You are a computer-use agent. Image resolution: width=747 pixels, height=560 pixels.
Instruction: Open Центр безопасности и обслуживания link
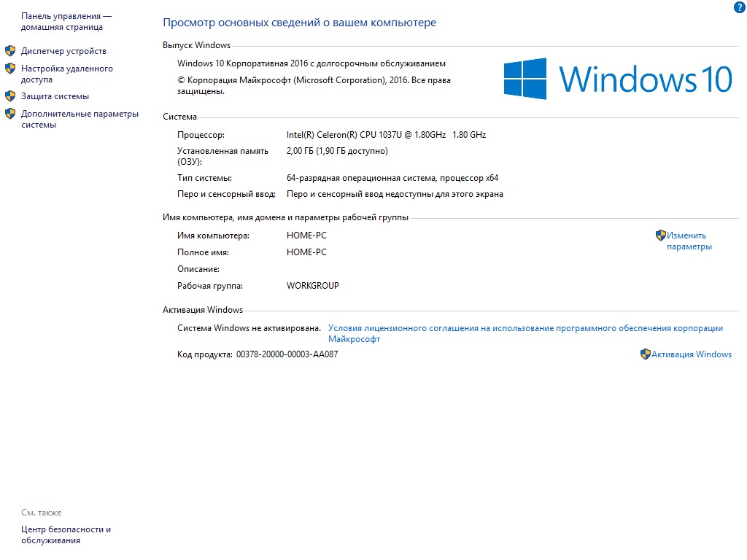(66, 534)
